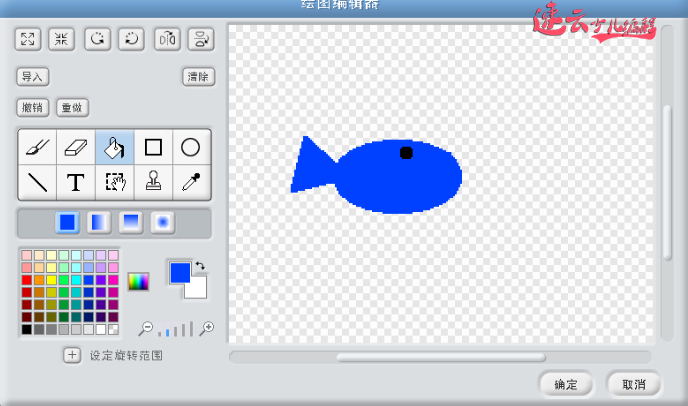This screenshot has width=688, height=406.
Task: Switch to horizontal gradient fill mode
Action: coord(99,222)
